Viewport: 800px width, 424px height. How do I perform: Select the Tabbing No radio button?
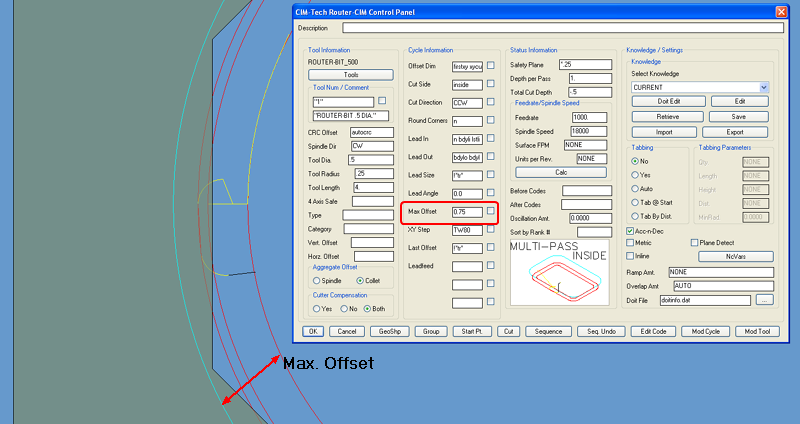coord(635,161)
